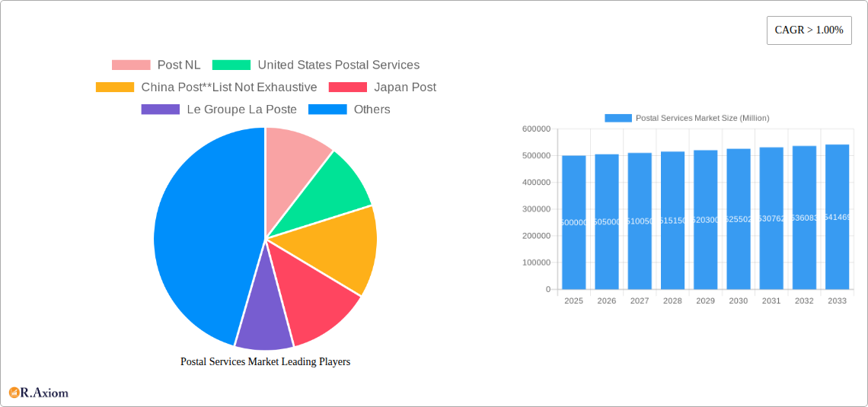This screenshot has height=407, width=868.
Task: Click United States Postal Services legend label
Action: click(339, 65)
